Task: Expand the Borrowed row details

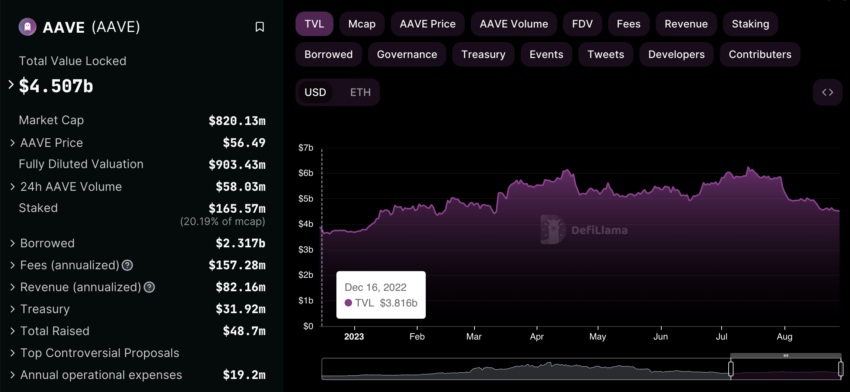Action: [12, 243]
